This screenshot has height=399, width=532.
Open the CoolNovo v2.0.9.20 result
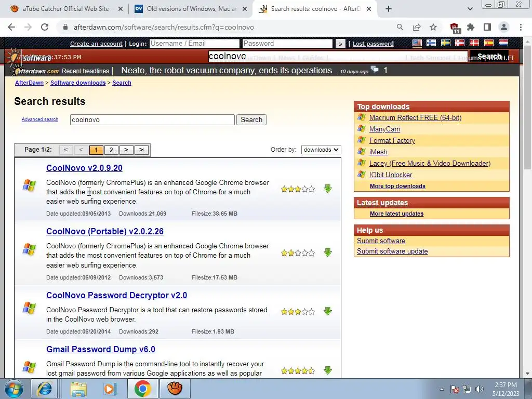tap(84, 168)
